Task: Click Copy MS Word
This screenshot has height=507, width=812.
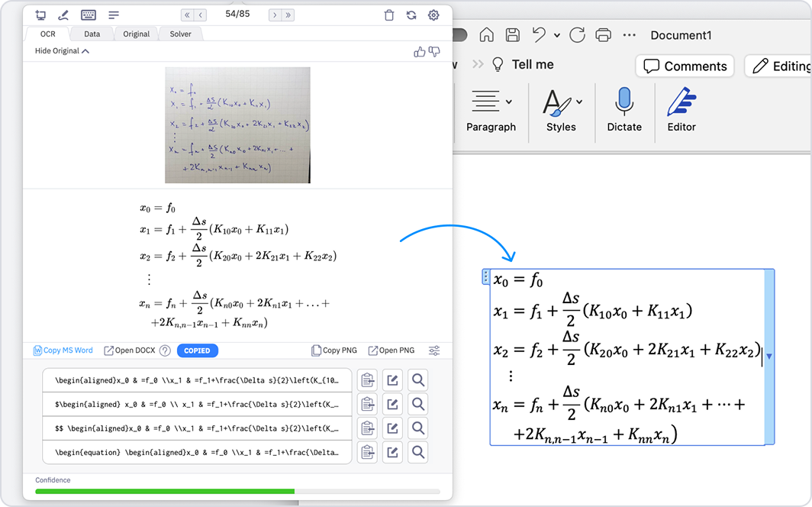Action: [63, 350]
